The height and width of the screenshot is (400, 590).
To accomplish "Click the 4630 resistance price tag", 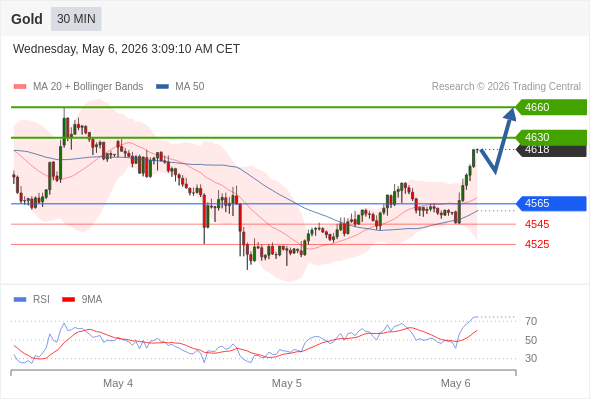I will point(551,137).
